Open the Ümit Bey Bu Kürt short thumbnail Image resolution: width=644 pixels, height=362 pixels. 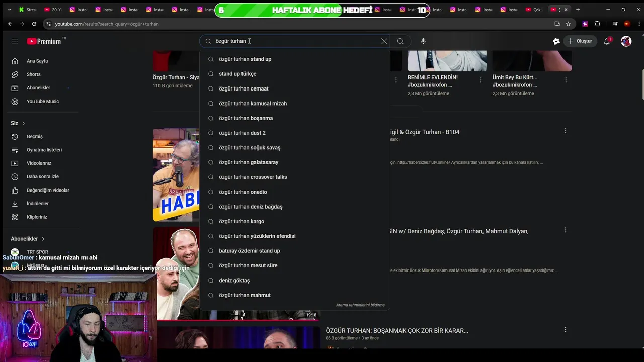(532, 61)
